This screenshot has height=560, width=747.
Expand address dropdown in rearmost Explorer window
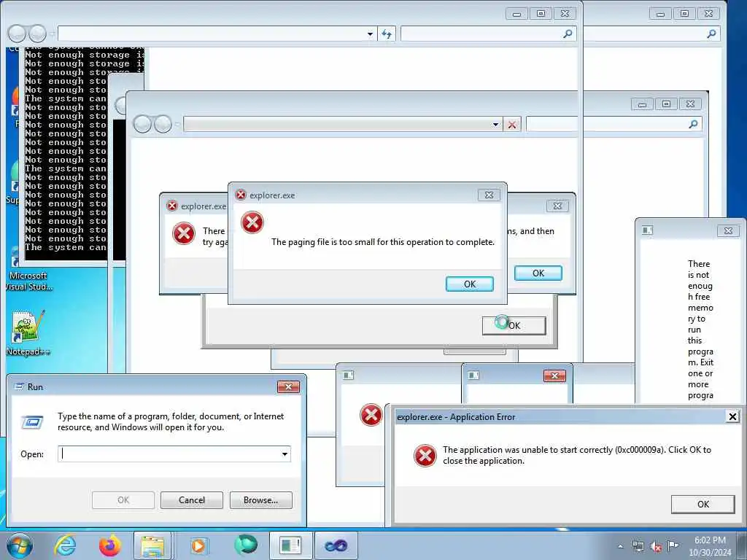370,34
